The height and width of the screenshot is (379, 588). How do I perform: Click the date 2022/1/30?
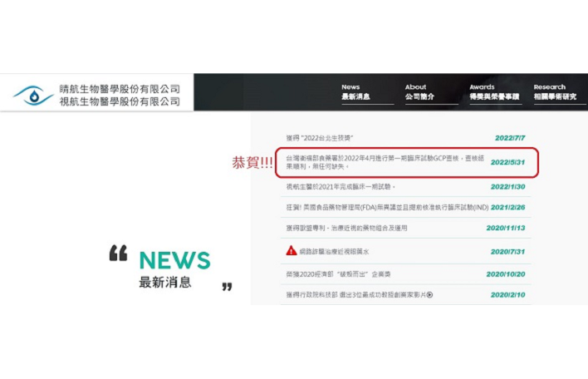[x=507, y=186]
